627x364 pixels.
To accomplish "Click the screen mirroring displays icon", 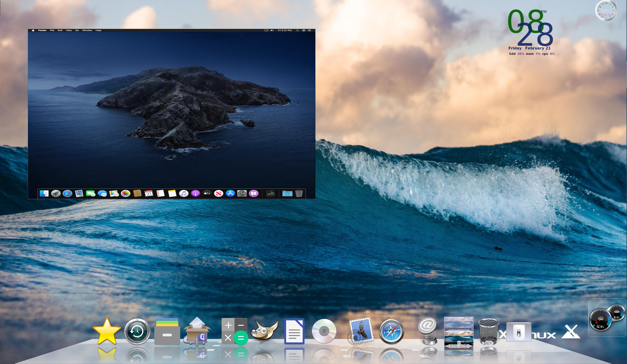I will 267,30.
